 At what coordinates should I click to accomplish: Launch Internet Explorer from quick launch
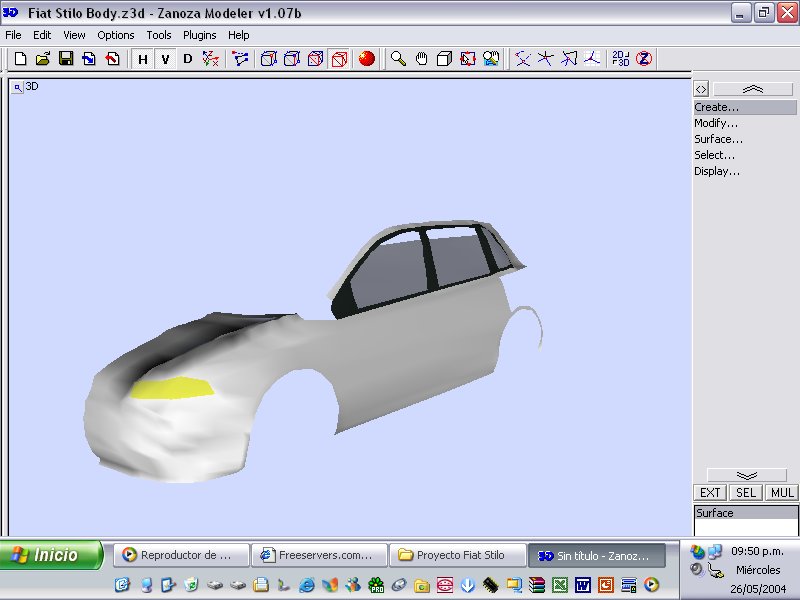306,585
